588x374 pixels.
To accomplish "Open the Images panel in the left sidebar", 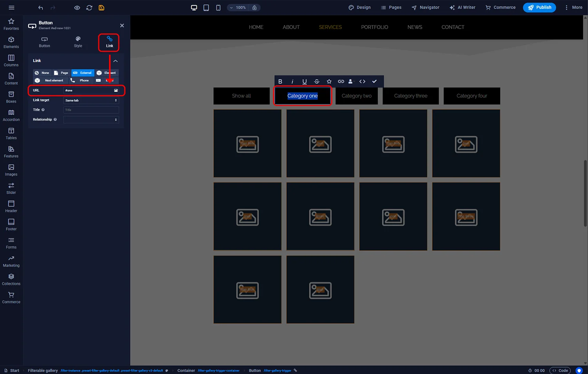I will pos(11,169).
